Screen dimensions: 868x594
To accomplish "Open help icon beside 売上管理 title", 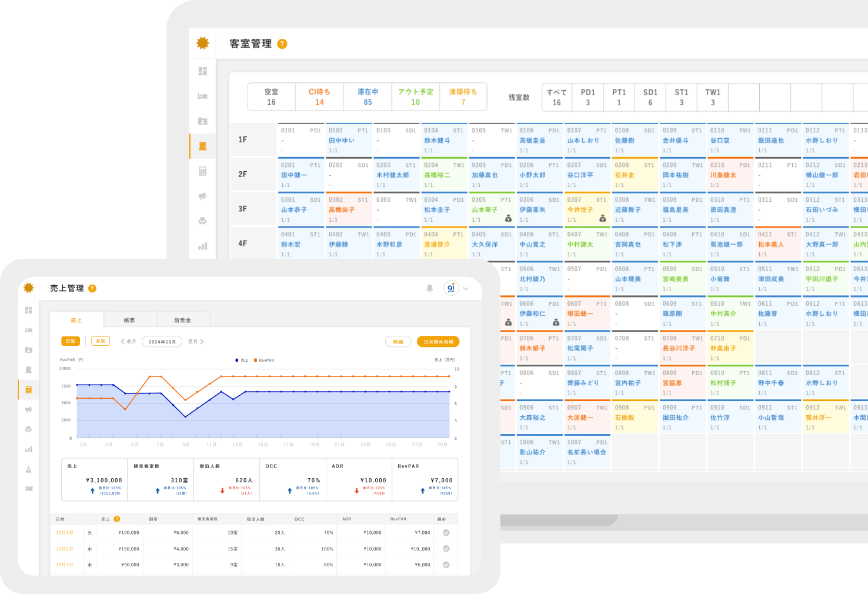I will point(92,288).
